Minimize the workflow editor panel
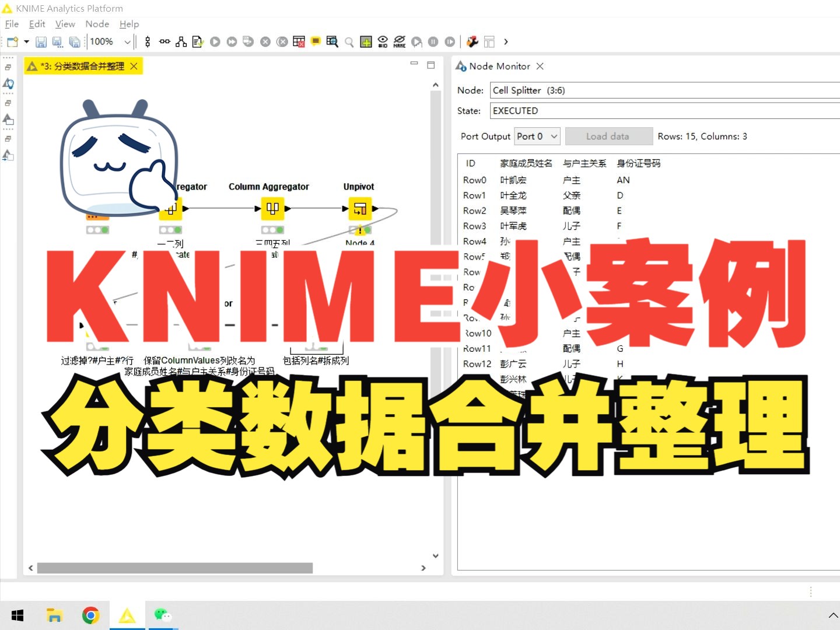The width and height of the screenshot is (840, 630). pyautogui.click(x=414, y=64)
